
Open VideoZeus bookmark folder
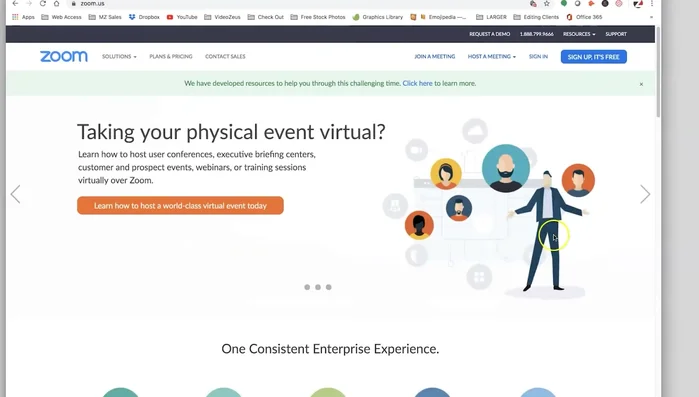click(x=222, y=17)
